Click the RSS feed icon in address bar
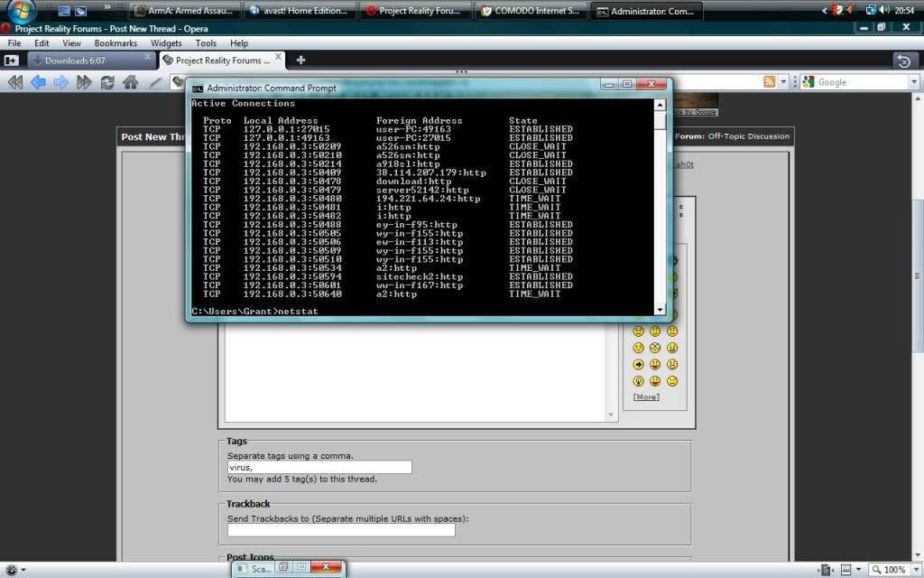Image resolution: width=924 pixels, height=578 pixels. 769,82
